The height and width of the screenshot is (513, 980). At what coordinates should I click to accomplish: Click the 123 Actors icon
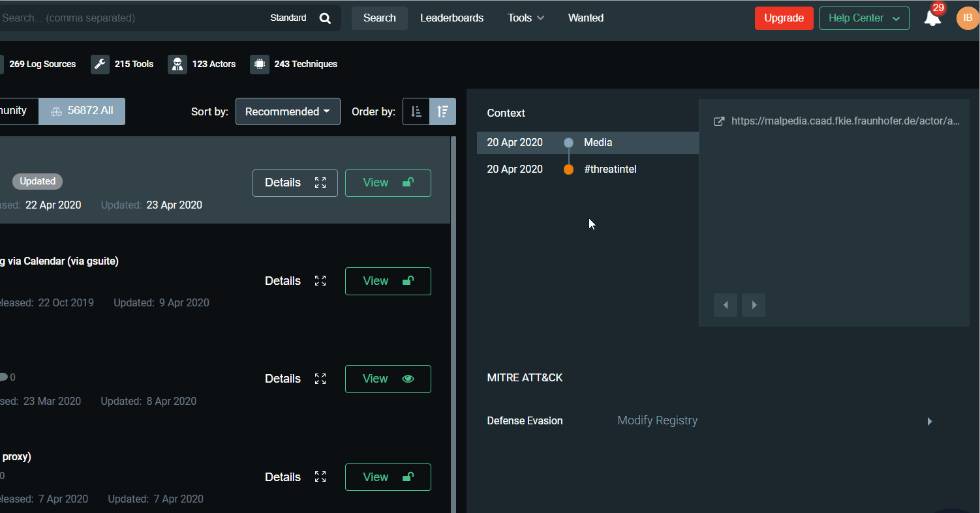(177, 64)
